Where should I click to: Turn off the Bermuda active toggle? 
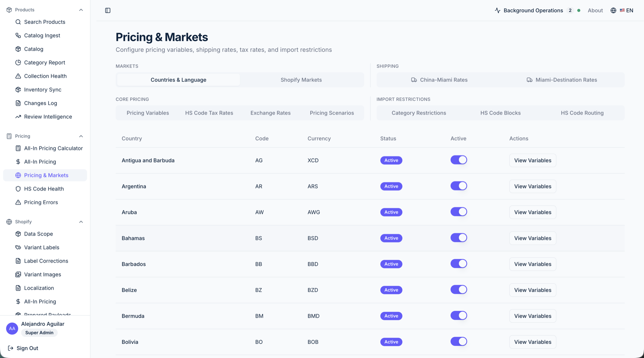459,315
